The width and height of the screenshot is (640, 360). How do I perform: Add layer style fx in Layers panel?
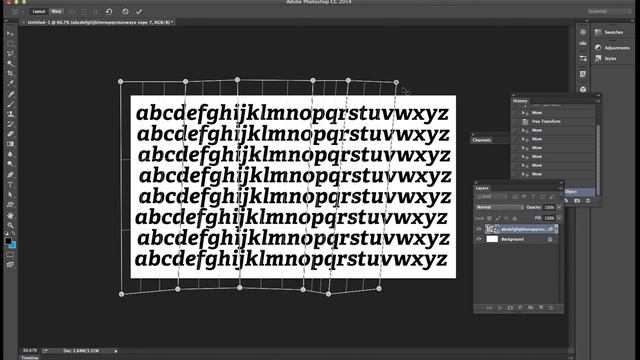click(500, 307)
